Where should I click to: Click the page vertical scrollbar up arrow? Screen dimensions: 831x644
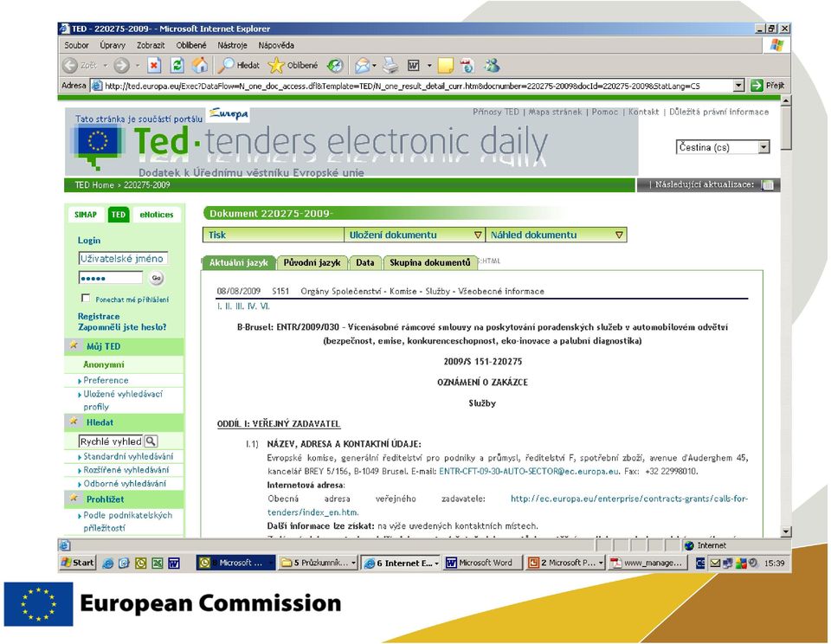pos(786,100)
